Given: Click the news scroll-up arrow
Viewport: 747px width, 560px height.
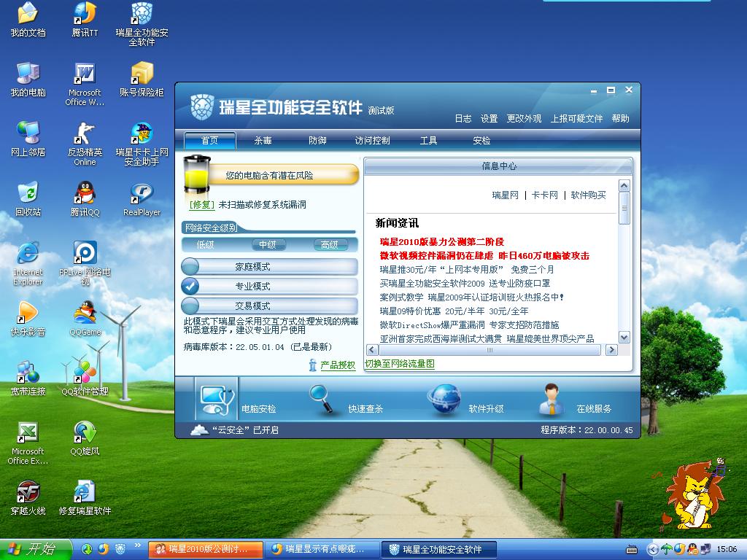Looking at the screenshot, I should pos(624,186).
